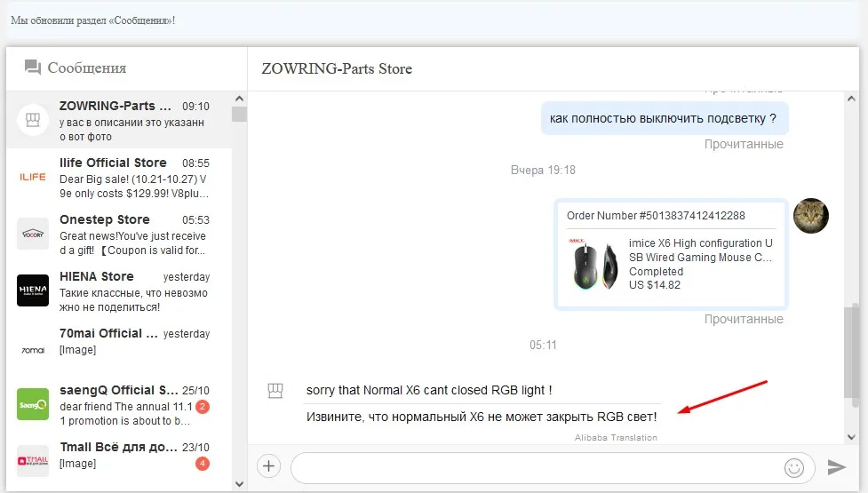Open the ILIFE store logo
Screen dimensions: 868x493
pos(33,177)
